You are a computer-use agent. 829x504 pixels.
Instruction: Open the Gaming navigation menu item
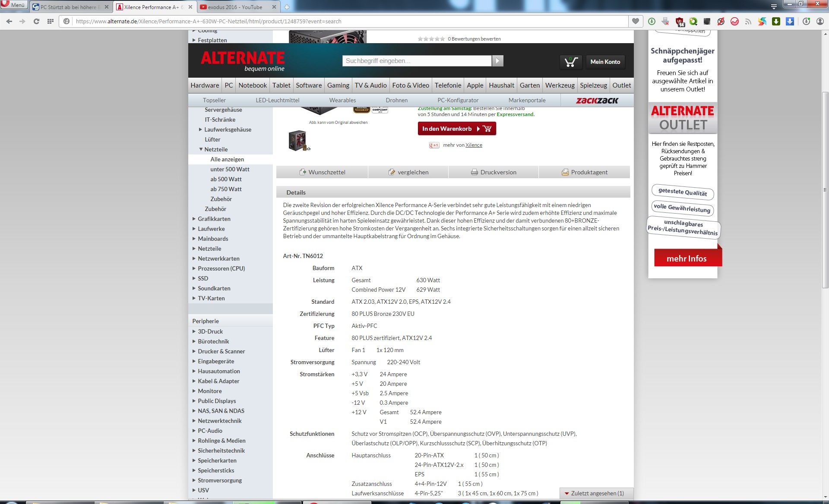(338, 85)
